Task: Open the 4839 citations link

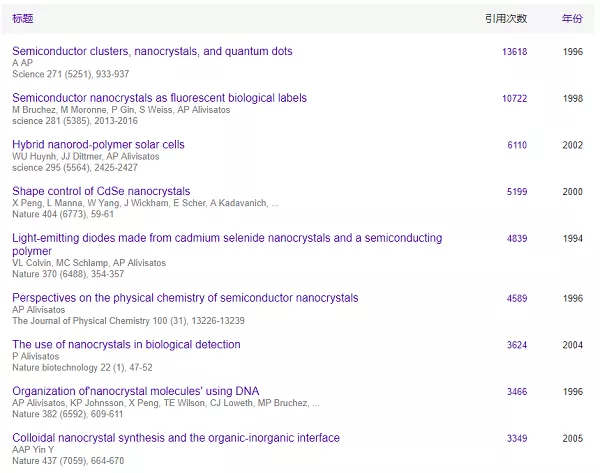Action: point(517,239)
